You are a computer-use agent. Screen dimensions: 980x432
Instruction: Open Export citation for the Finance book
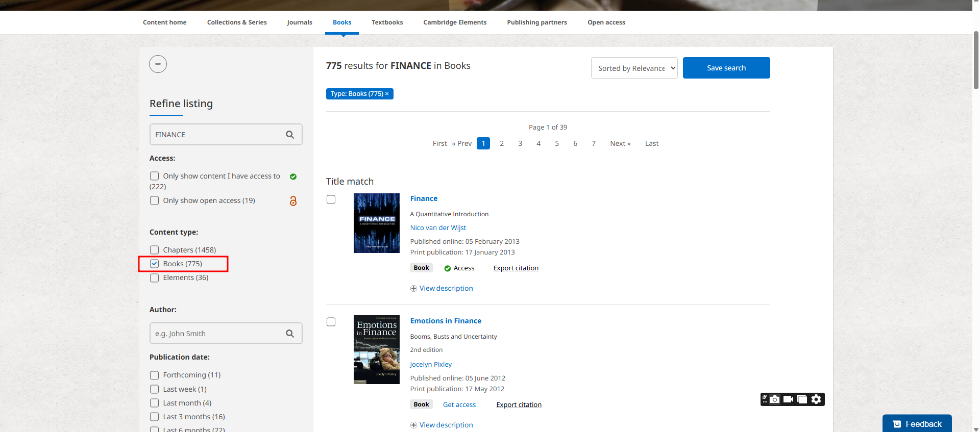click(516, 268)
